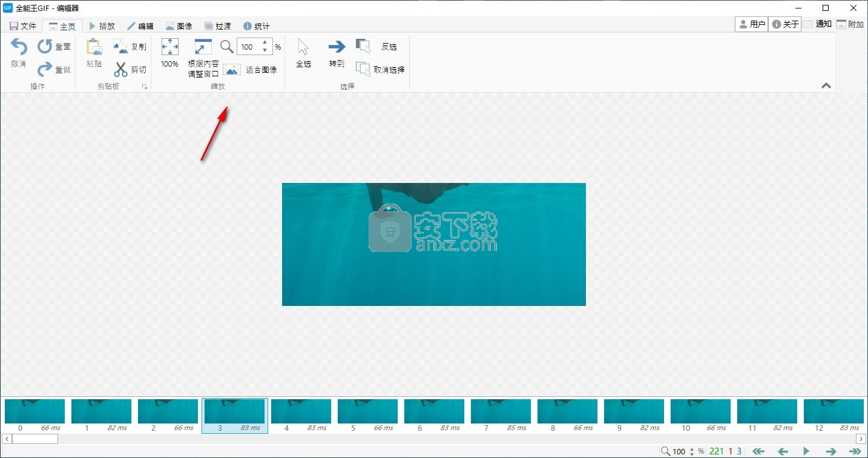Select frame 4 thumbnail

tap(301, 416)
